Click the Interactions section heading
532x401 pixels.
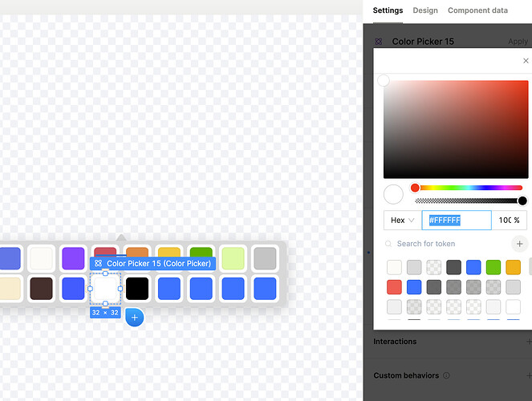point(395,342)
